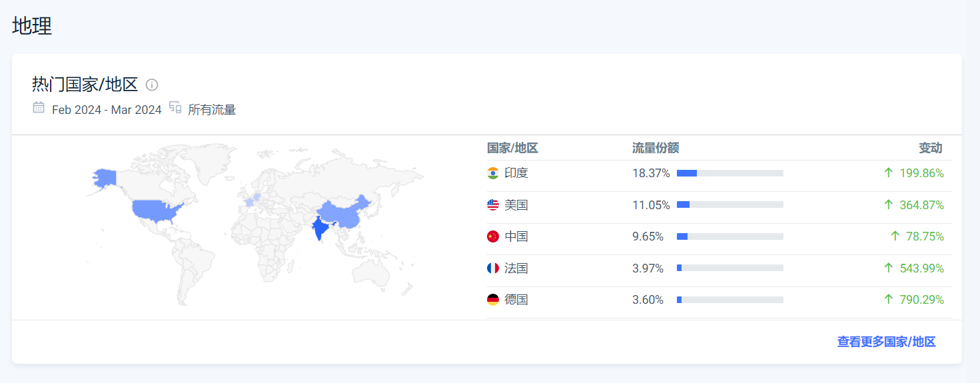Select the 德国 country row label
This screenshot has height=383, width=980.
(x=516, y=300)
